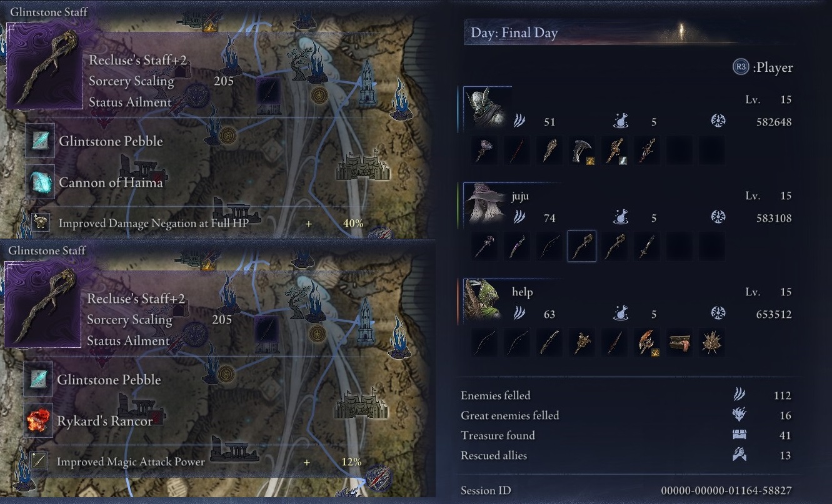Click the Rescued allies stat icon
This screenshot has height=504, width=832.
pos(739,455)
